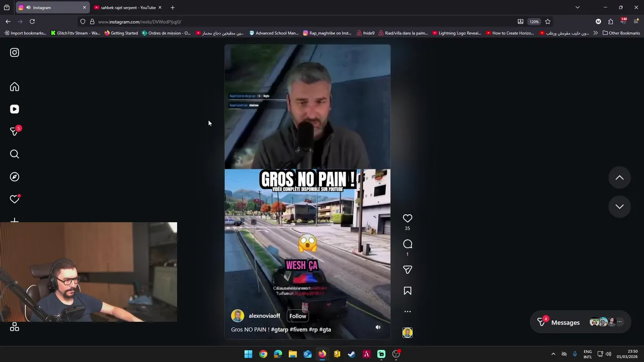Open Instagram search in the sidebar

(15, 154)
